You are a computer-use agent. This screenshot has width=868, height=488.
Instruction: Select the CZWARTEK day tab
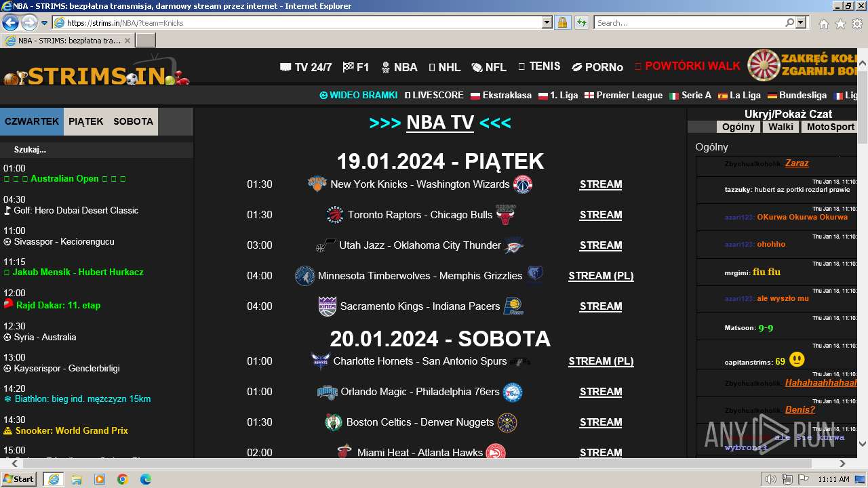pos(32,121)
